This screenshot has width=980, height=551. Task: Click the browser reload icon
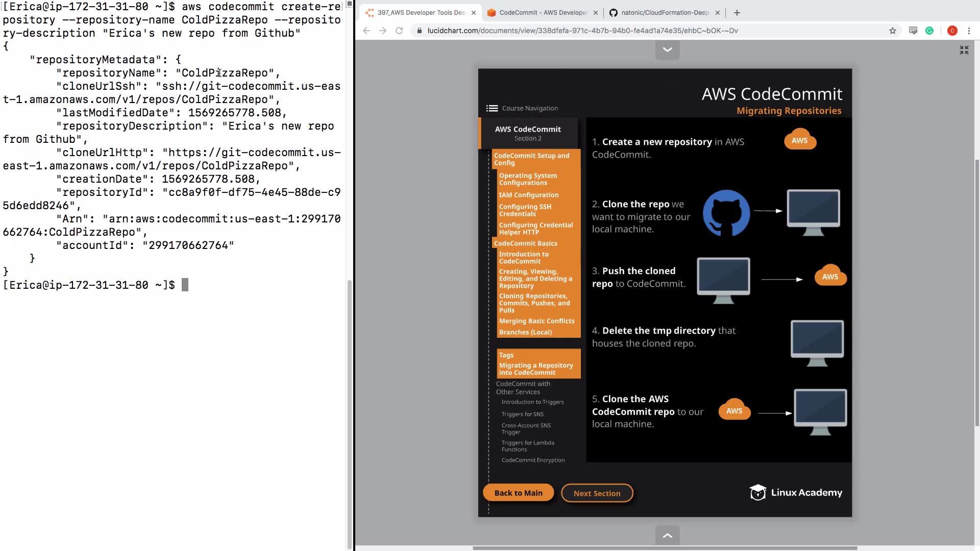pos(399,31)
